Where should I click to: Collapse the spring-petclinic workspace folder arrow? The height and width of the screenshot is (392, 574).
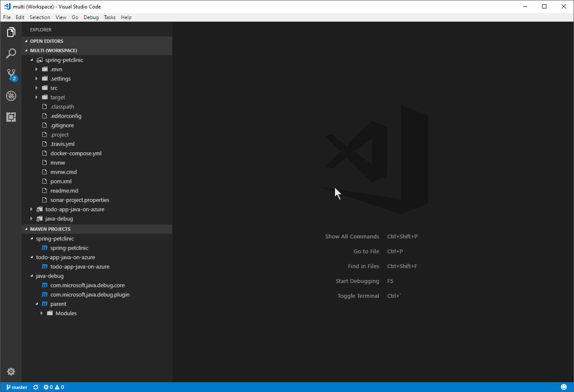(31, 60)
